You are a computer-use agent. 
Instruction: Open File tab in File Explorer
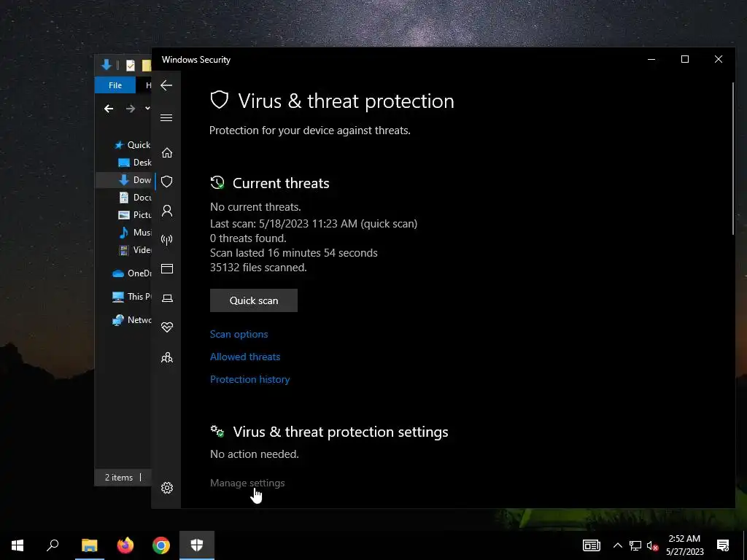115,85
